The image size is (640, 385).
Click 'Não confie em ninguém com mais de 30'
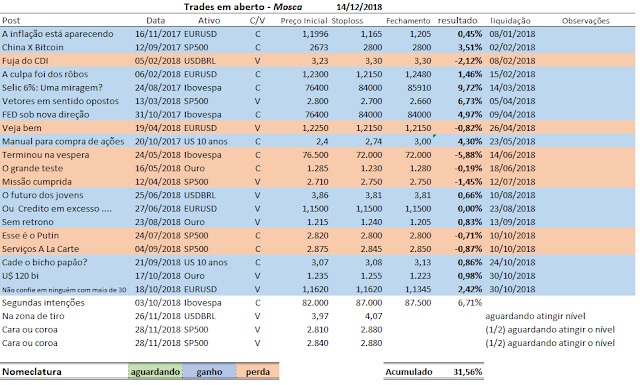click(x=64, y=290)
